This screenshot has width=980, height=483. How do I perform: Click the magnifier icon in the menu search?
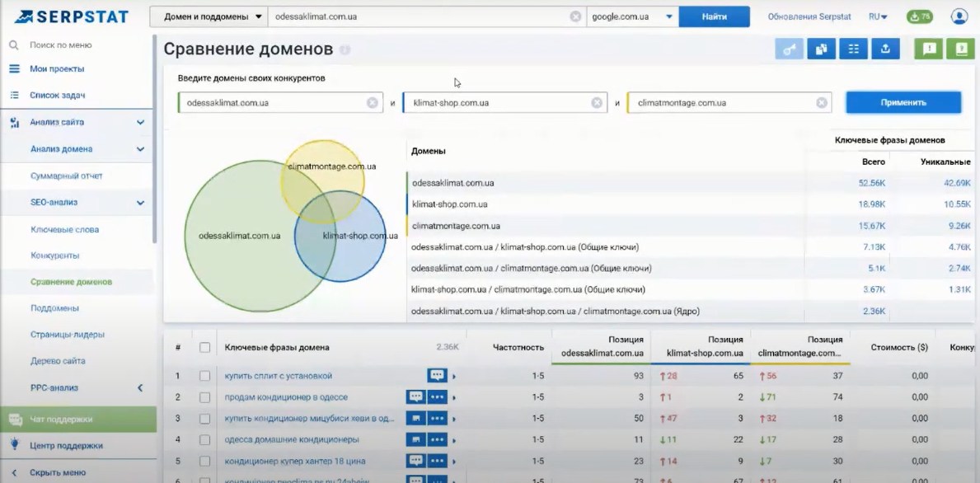[x=13, y=45]
